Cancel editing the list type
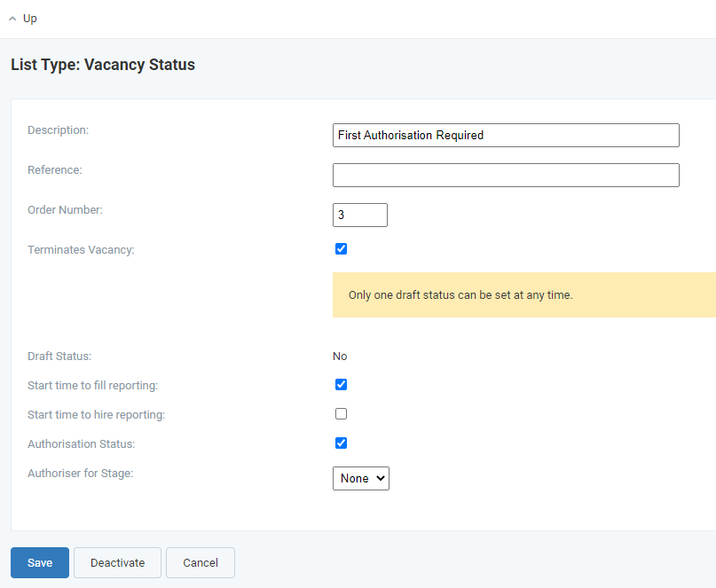 click(201, 562)
